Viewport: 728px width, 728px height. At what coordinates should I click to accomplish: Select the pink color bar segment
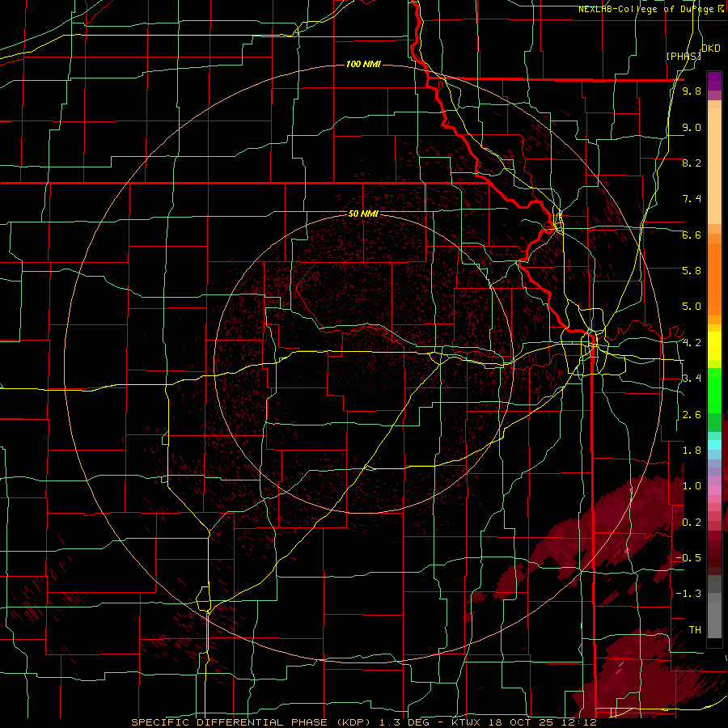pos(714,490)
